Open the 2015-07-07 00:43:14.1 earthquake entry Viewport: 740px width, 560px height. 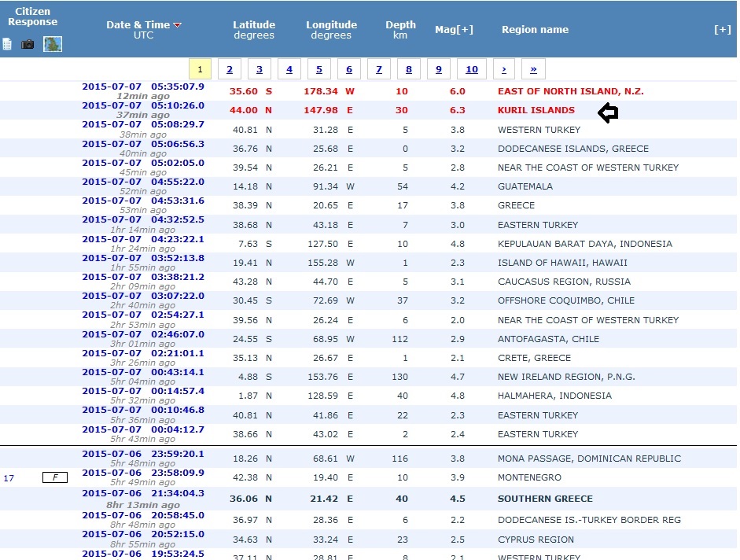click(143, 372)
